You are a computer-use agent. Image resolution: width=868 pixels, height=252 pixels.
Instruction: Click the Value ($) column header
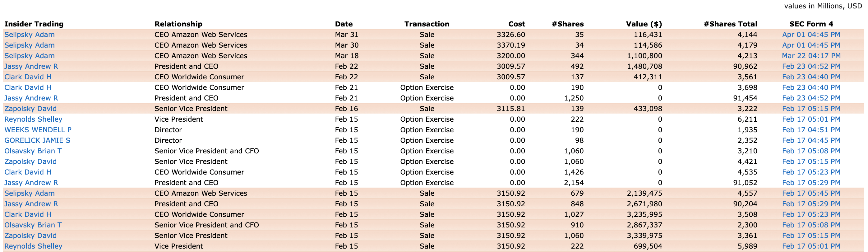point(644,24)
